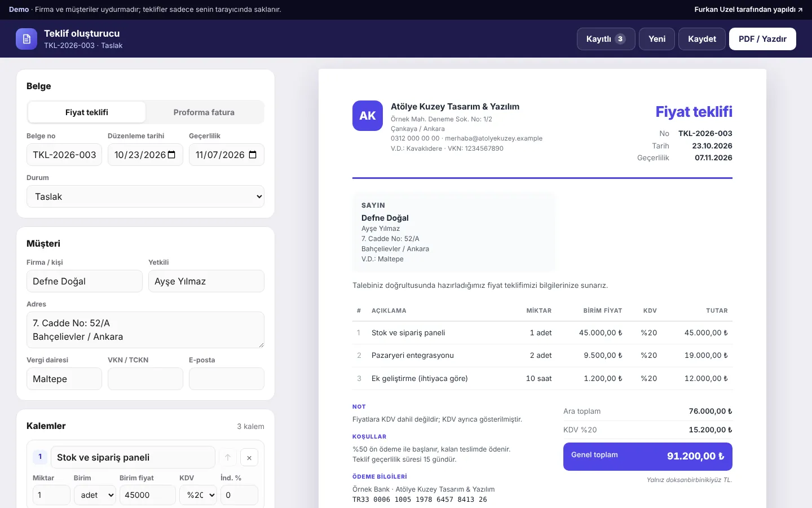
Task: Edit the Yetkili field with Ayşe Yılmaz
Action: (x=206, y=281)
